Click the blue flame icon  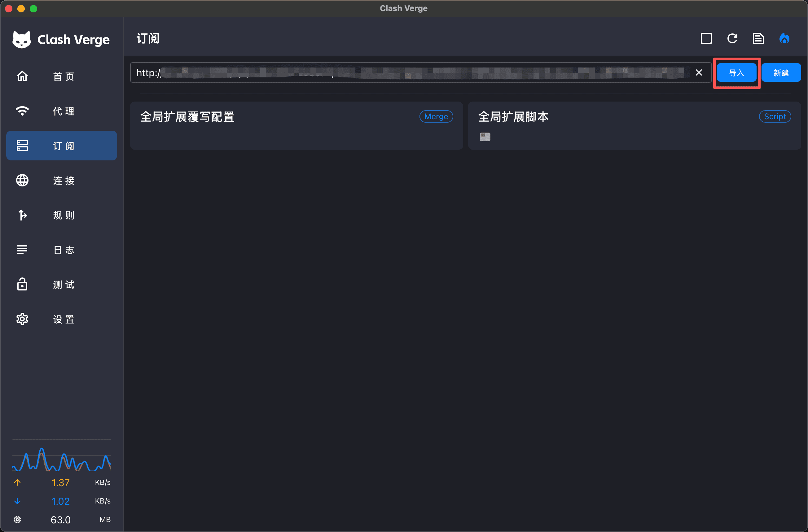coord(784,39)
